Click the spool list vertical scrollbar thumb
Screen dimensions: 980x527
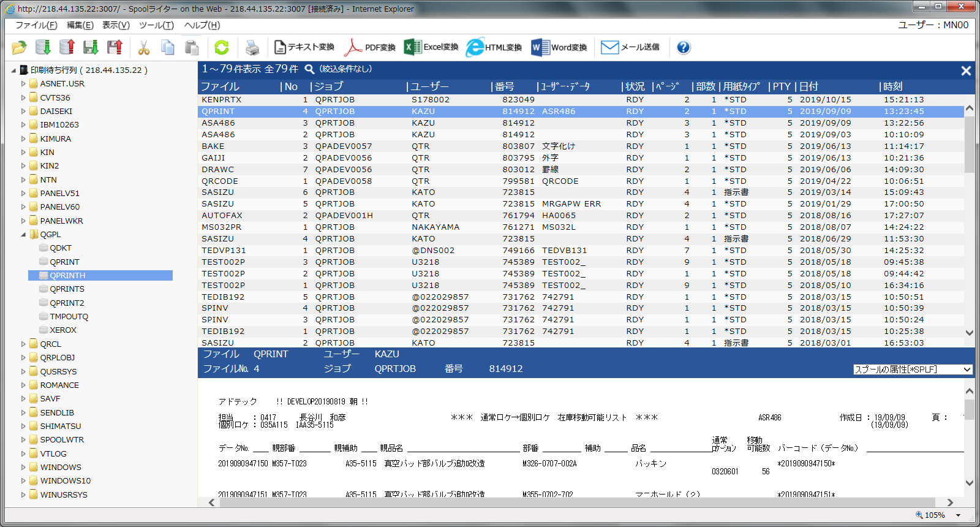click(969, 144)
